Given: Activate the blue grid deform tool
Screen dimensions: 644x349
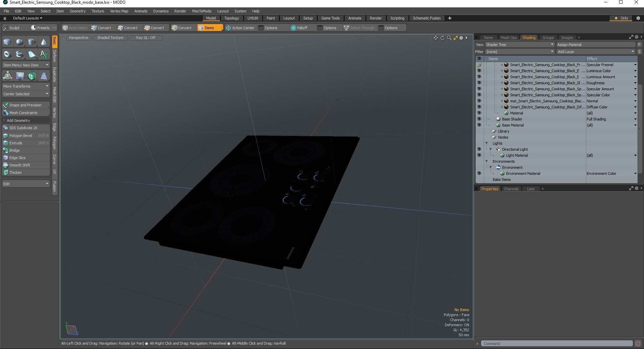Looking at the screenshot, I should (x=20, y=76).
